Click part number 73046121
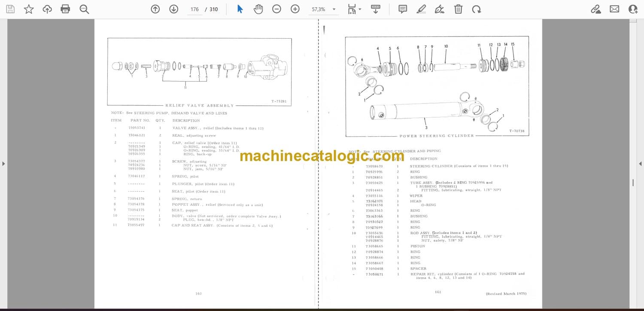Image resolution: width=644 pixels, height=311 pixels. coord(137,135)
